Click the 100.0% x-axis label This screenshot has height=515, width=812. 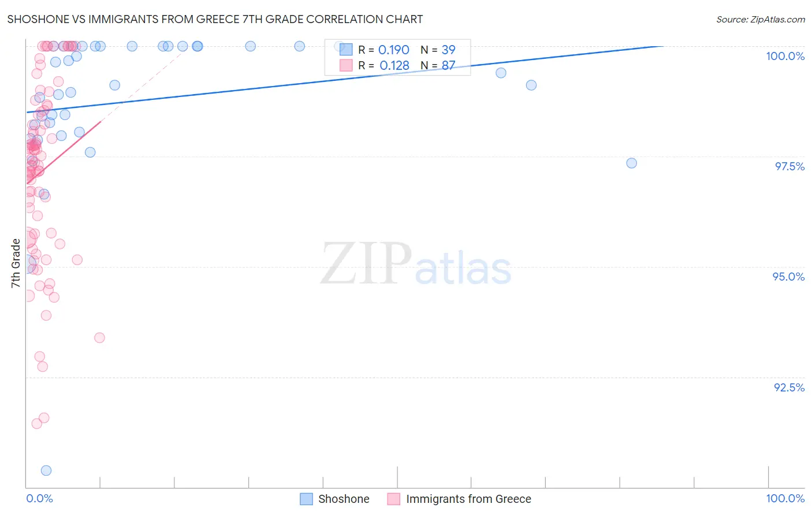(x=785, y=498)
